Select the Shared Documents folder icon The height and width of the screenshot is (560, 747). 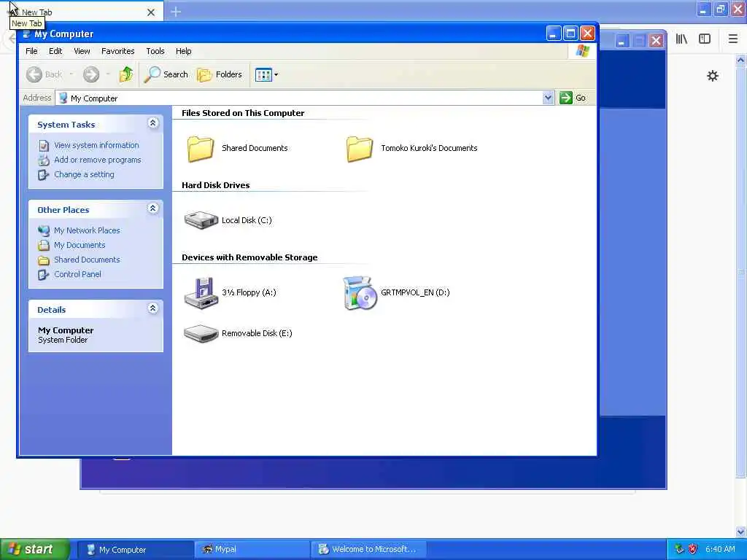(200, 149)
